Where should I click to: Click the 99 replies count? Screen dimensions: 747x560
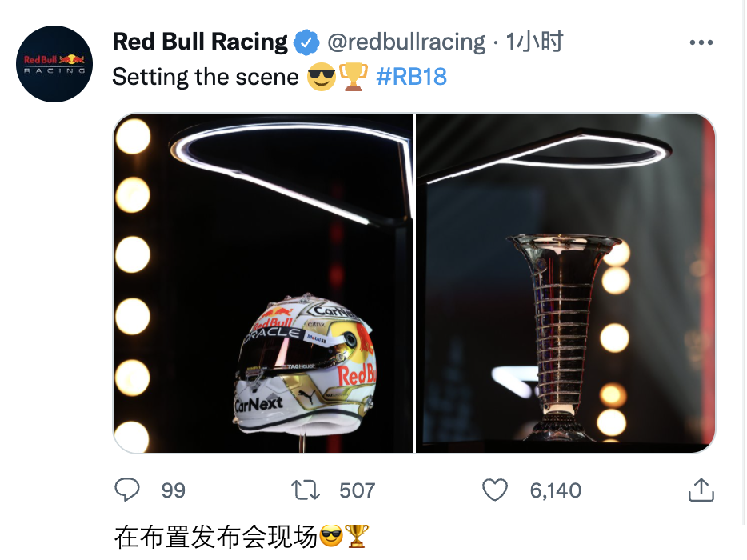tap(174, 490)
